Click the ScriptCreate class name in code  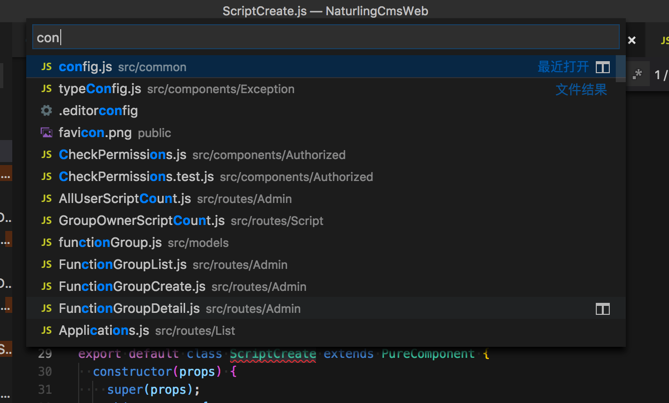(x=273, y=354)
